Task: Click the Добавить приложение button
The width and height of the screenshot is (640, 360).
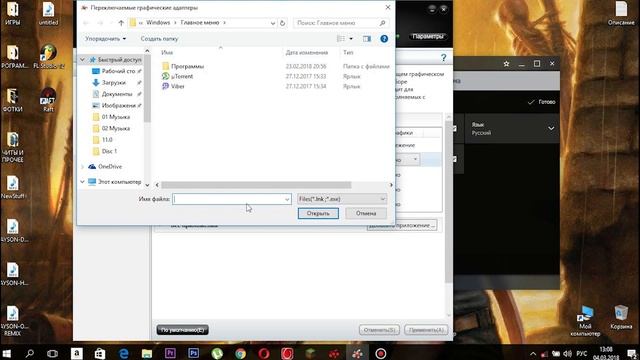Action: click(x=402, y=225)
